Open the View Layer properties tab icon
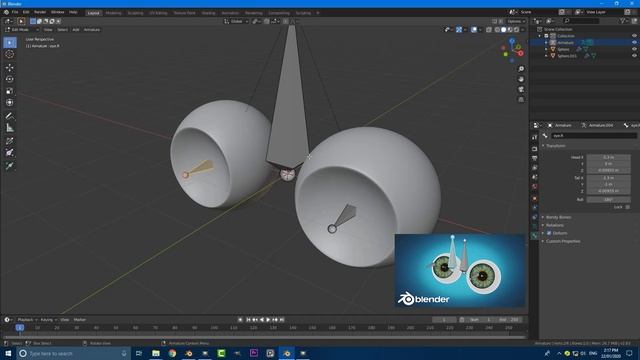This screenshot has width=640, height=360. (535, 168)
